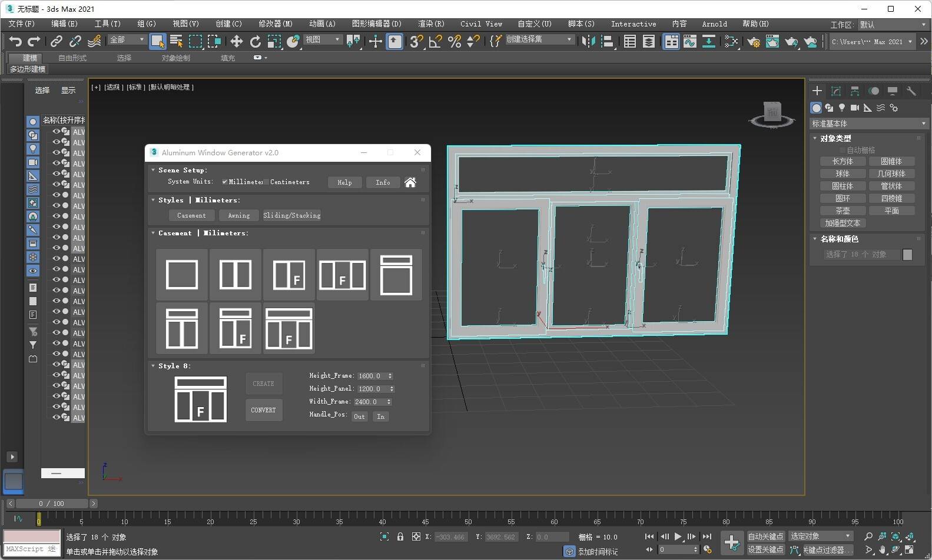Open the Arnold menu
Screen dimensions: 932x560
tap(715, 24)
